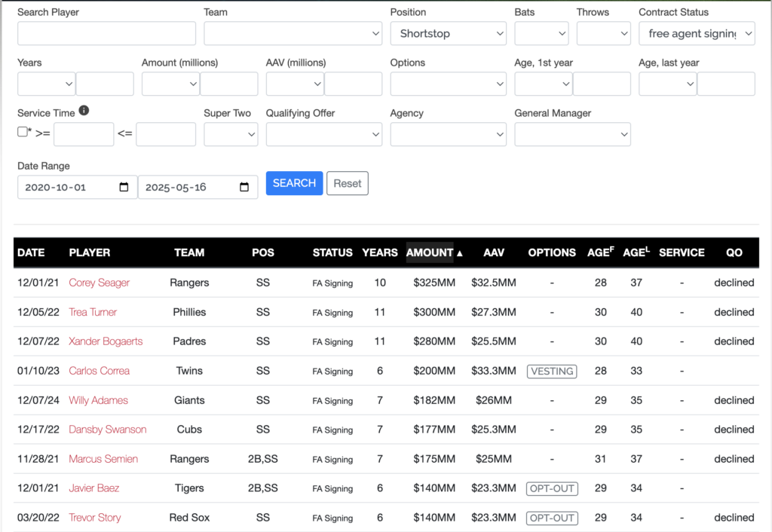Image resolution: width=772 pixels, height=532 pixels.
Task: Sort table by POS column header
Action: pyautogui.click(x=263, y=252)
